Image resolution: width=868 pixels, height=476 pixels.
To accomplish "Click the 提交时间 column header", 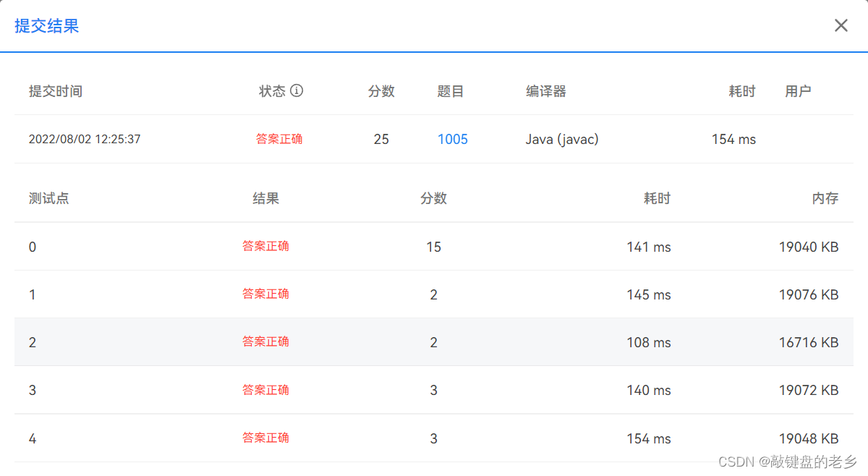I will click(56, 90).
